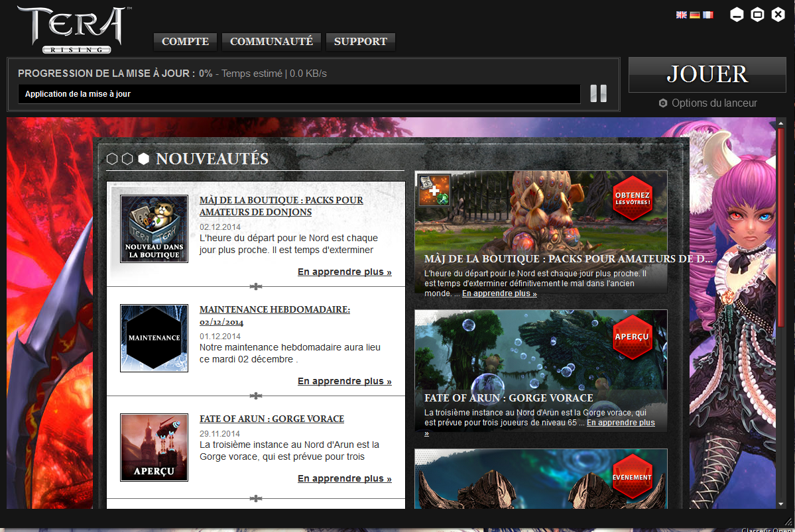795x532 pixels.
Task: Open the COMMUNAUTÉ menu
Action: [x=271, y=42]
